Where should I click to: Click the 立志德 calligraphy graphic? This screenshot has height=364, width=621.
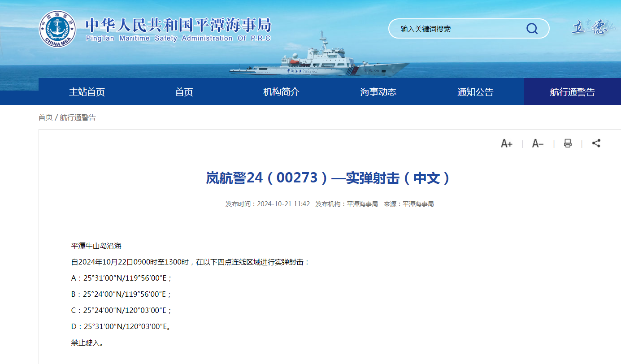[x=588, y=28]
